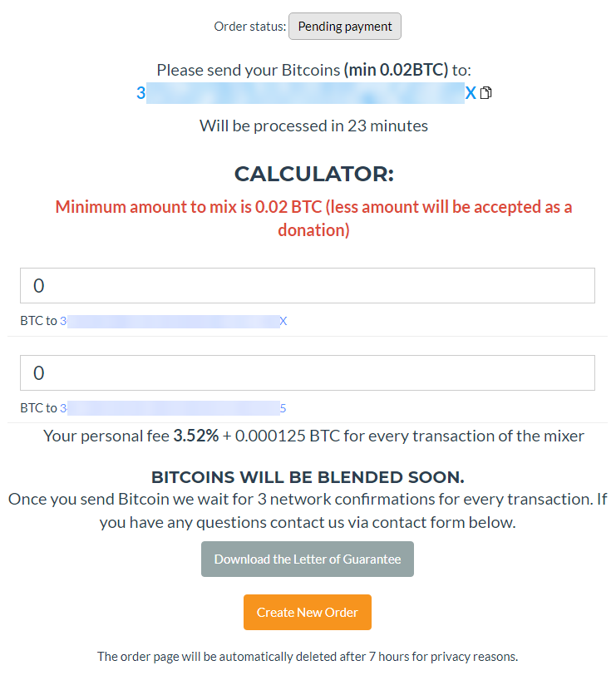The image size is (616, 695).
Task: Click the blue X ending the first payout address
Action: tap(283, 321)
